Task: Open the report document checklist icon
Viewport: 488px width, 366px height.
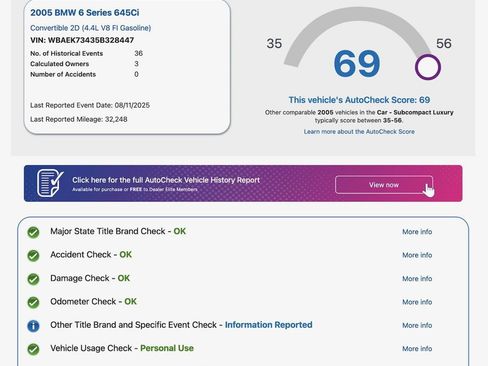Action: (x=50, y=183)
